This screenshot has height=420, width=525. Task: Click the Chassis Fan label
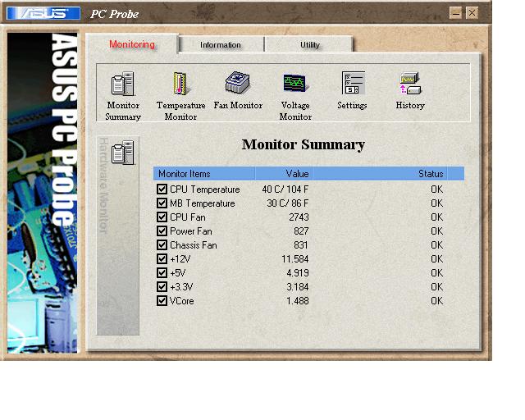click(x=194, y=245)
